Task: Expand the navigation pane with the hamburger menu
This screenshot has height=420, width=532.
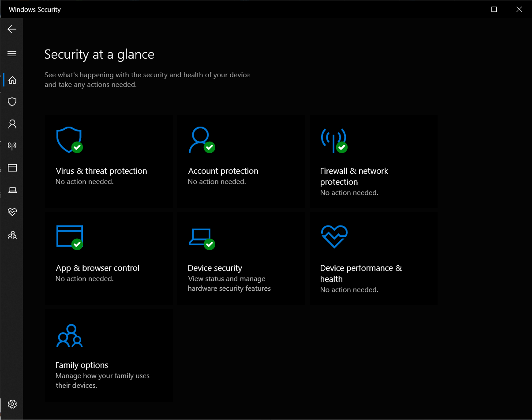Action: pos(12,53)
